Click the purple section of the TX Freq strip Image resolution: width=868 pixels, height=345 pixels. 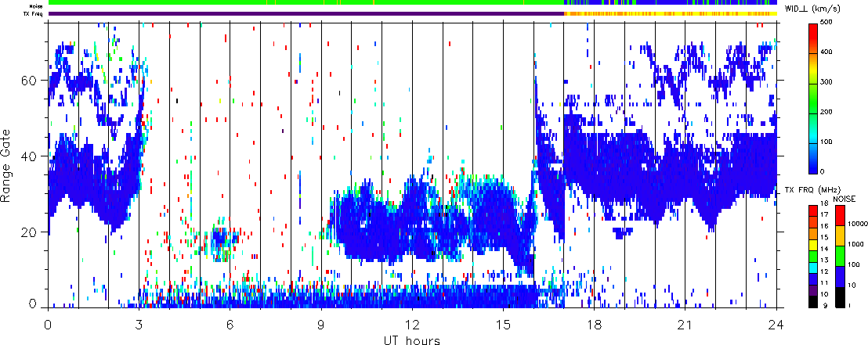tap(306, 14)
